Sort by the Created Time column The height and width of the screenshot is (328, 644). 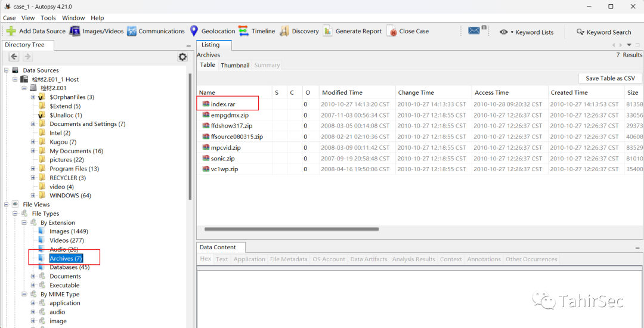(586, 92)
